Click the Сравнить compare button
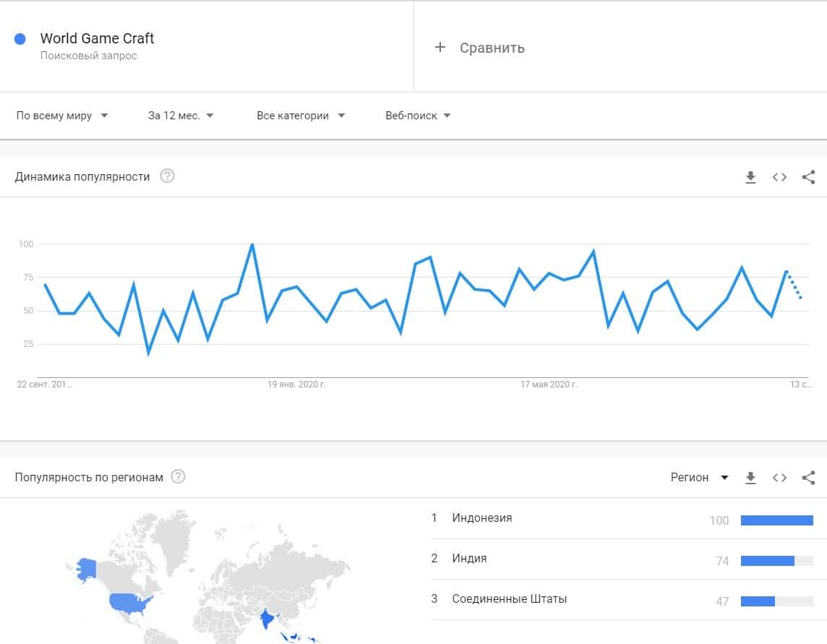 (x=492, y=48)
